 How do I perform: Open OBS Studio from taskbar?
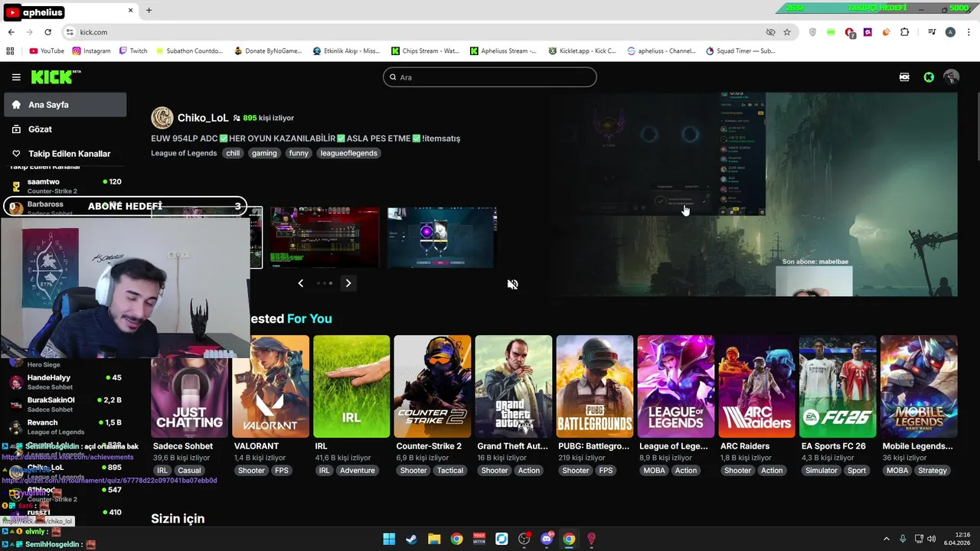point(524,539)
